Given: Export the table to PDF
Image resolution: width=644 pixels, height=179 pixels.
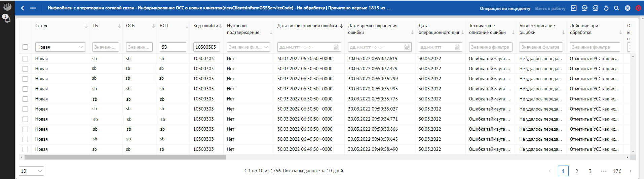Looking at the screenshot, I should click(x=584, y=8).
